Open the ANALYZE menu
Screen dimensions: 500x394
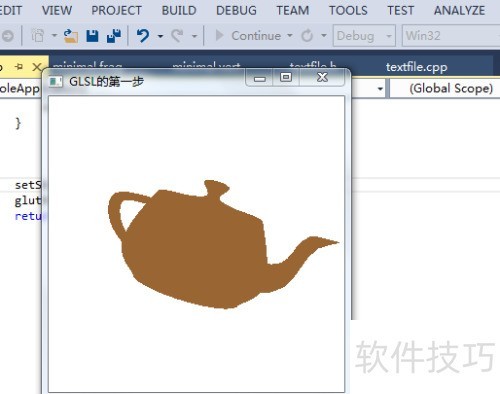(x=459, y=10)
